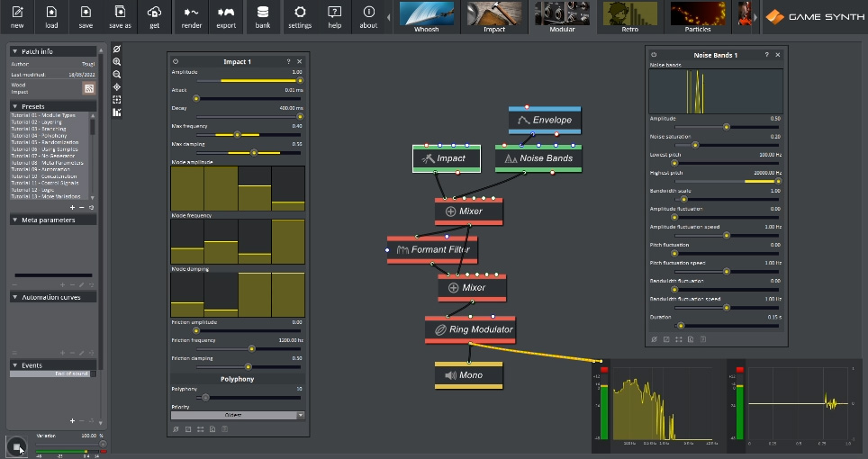This screenshot has width=868, height=459.
Task: Click the save toolbar icon
Action: tap(86, 16)
